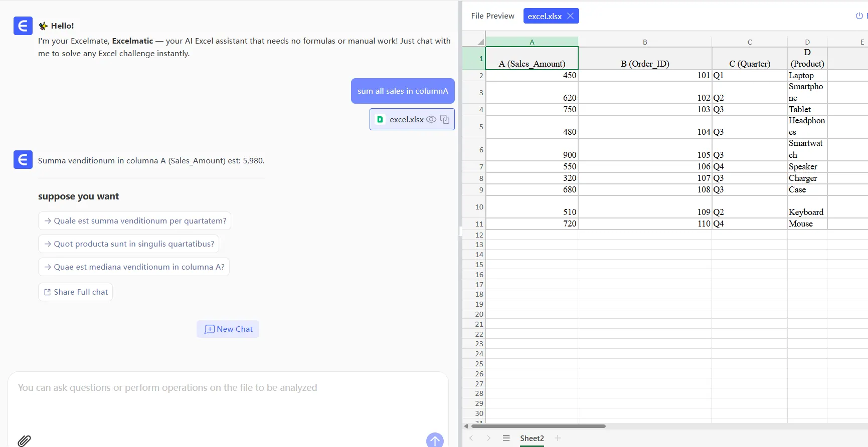The image size is (868, 447).
Task: Preview excel.xlsx with the eye icon
Action: (x=431, y=119)
